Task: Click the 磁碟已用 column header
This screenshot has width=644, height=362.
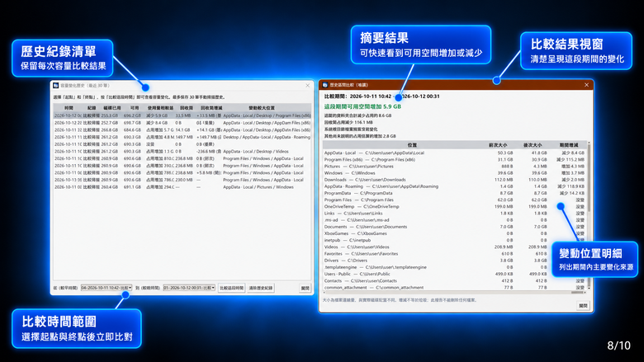Action: pyautogui.click(x=112, y=108)
